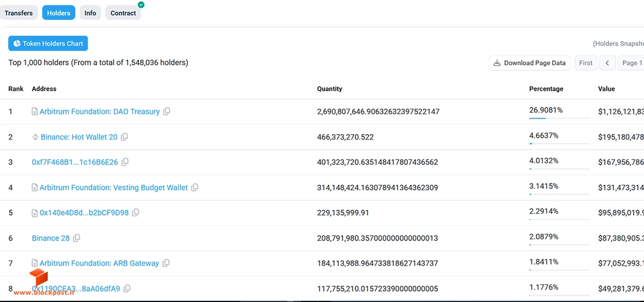Select the Holders tab
This screenshot has height=302, width=644.
[59, 13]
